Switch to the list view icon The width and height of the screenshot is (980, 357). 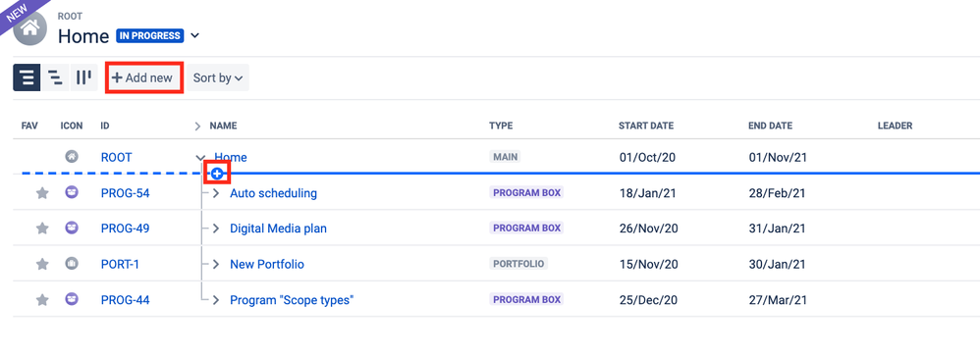(x=27, y=77)
